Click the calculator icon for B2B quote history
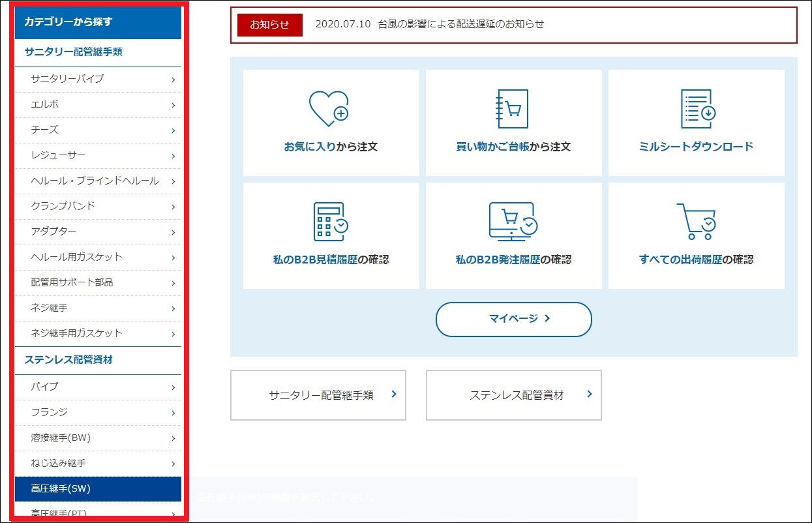The width and height of the screenshot is (812, 523). click(330, 222)
